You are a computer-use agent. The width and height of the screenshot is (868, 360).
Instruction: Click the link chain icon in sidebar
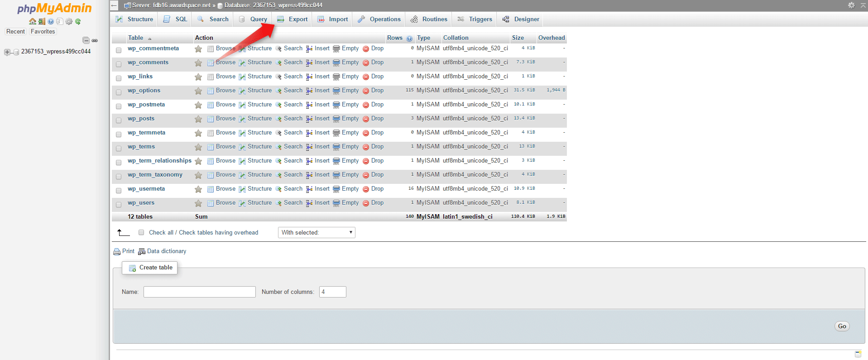(x=95, y=40)
